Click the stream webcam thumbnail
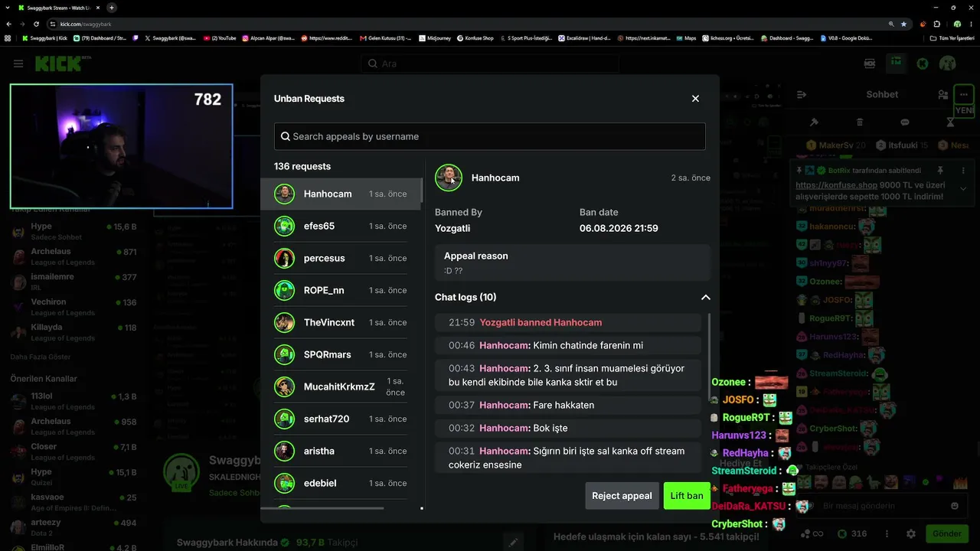The height and width of the screenshot is (551, 980). (121, 146)
